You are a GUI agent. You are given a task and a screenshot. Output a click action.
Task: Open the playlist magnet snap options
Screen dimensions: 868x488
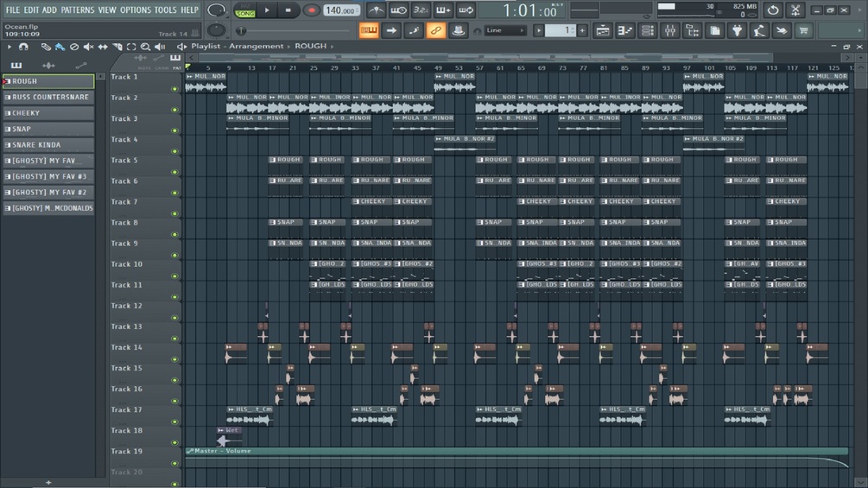tap(23, 47)
